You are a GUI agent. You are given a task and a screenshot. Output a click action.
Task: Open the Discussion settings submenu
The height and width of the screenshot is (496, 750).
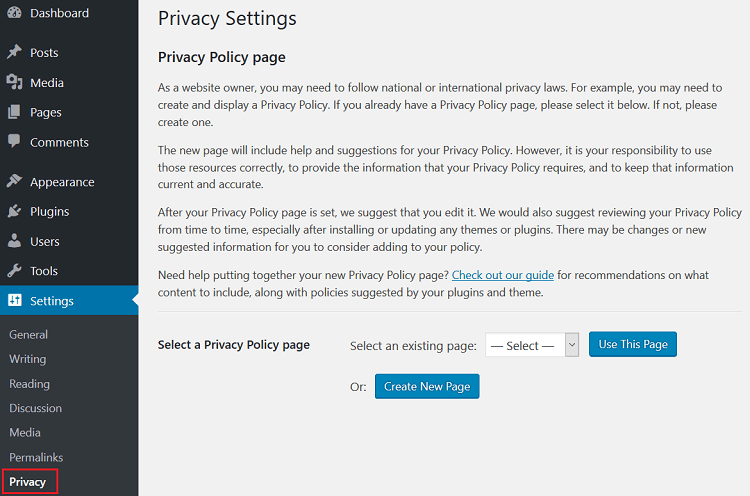35,408
